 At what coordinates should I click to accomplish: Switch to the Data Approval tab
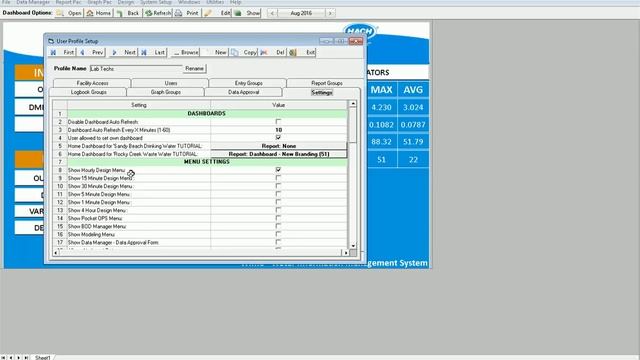click(243, 92)
